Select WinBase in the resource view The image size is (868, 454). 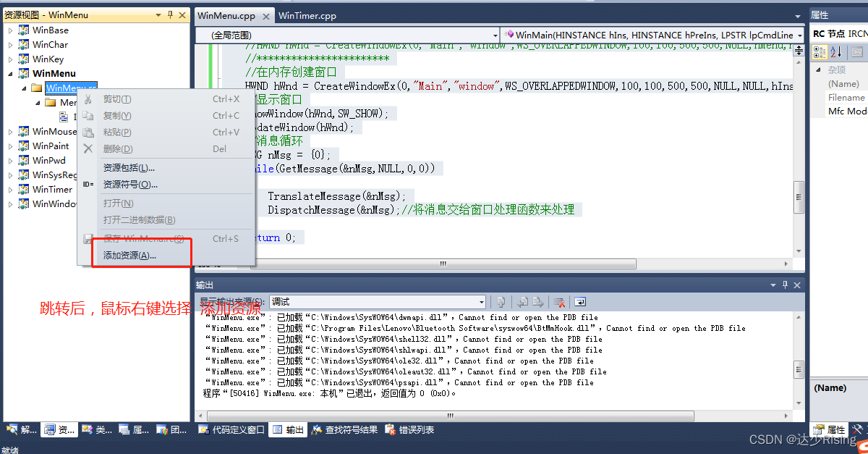(x=51, y=30)
